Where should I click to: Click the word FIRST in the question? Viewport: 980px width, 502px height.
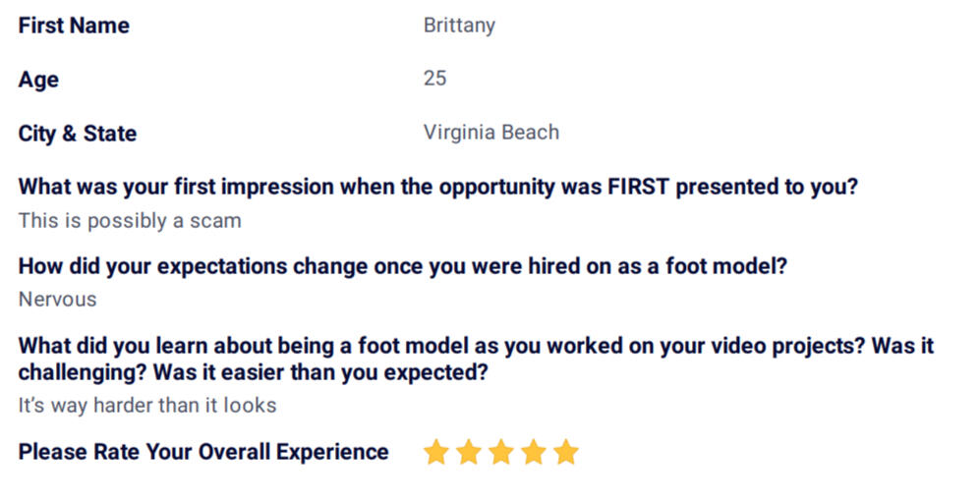point(638,187)
